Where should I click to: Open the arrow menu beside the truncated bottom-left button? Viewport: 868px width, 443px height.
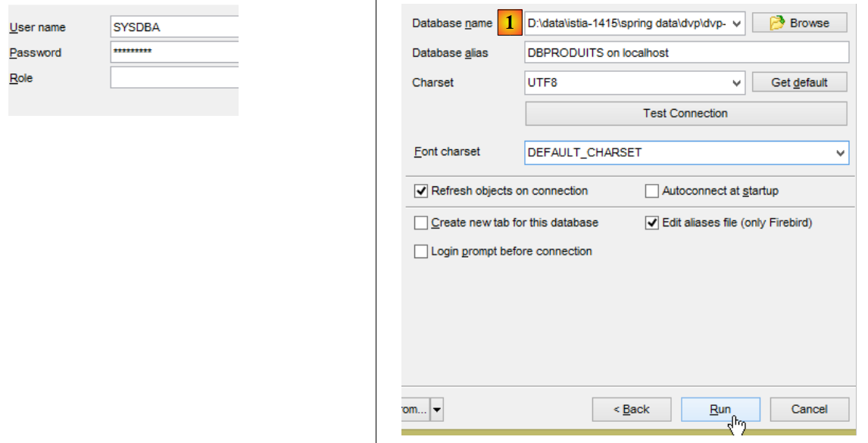pyautogui.click(x=438, y=410)
